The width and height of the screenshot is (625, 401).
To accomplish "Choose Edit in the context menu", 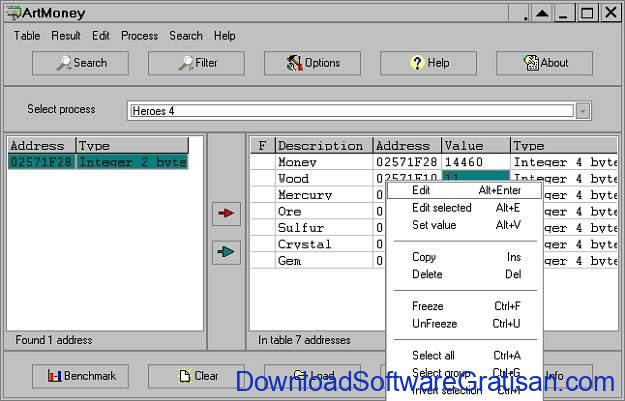I will (465, 190).
